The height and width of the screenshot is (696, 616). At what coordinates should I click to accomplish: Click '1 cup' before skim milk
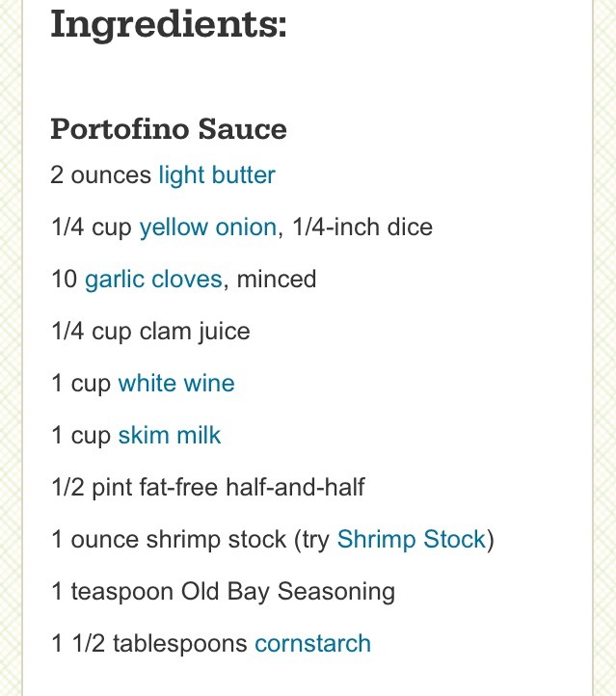(81, 436)
